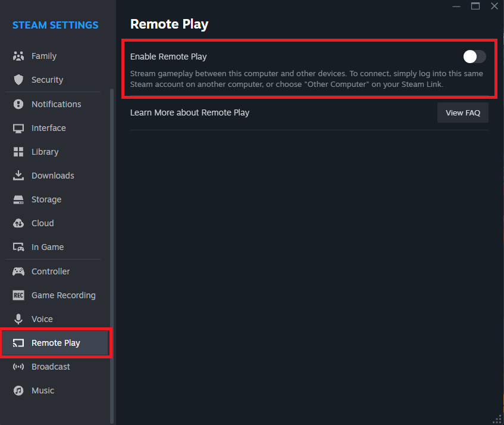Select the Family icon in the sidebar
This screenshot has width=504, height=425.
(x=18, y=56)
